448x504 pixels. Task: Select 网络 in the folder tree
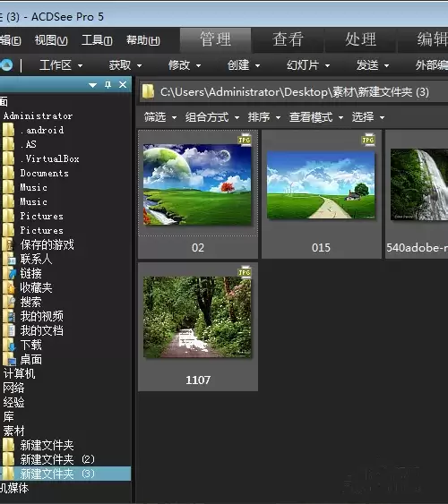[x=13, y=388]
